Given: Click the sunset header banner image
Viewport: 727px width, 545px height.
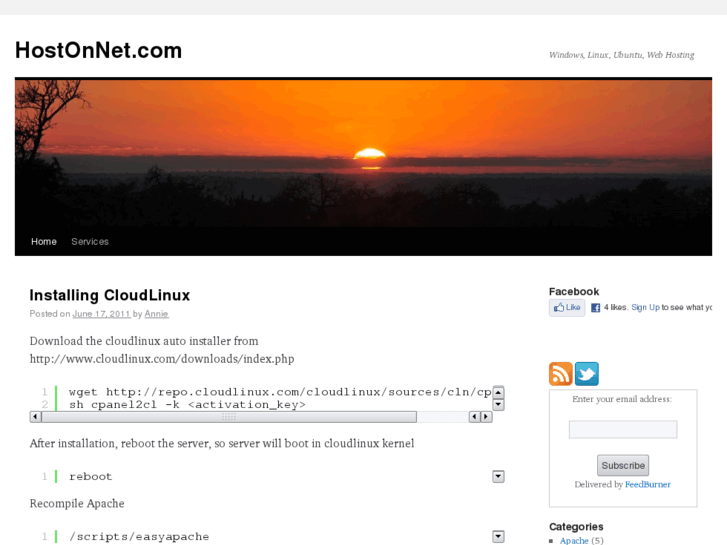Looking at the screenshot, I should tap(364, 153).
